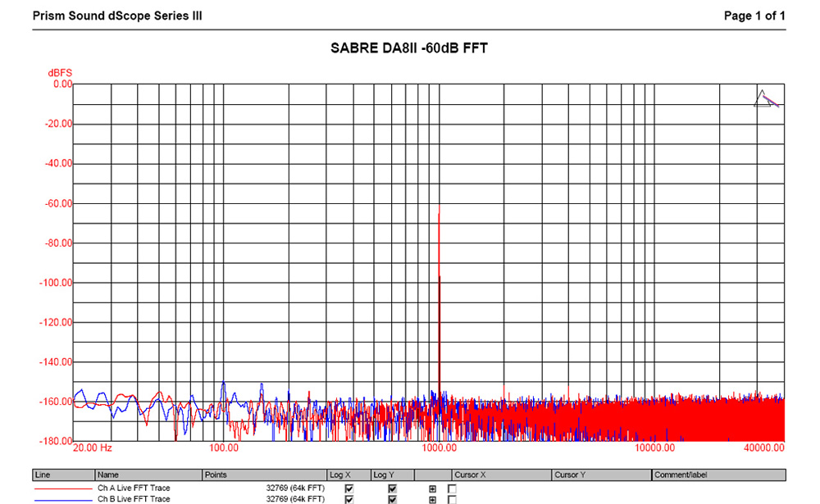
Task: Click the Log X column header
Action: (348, 474)
